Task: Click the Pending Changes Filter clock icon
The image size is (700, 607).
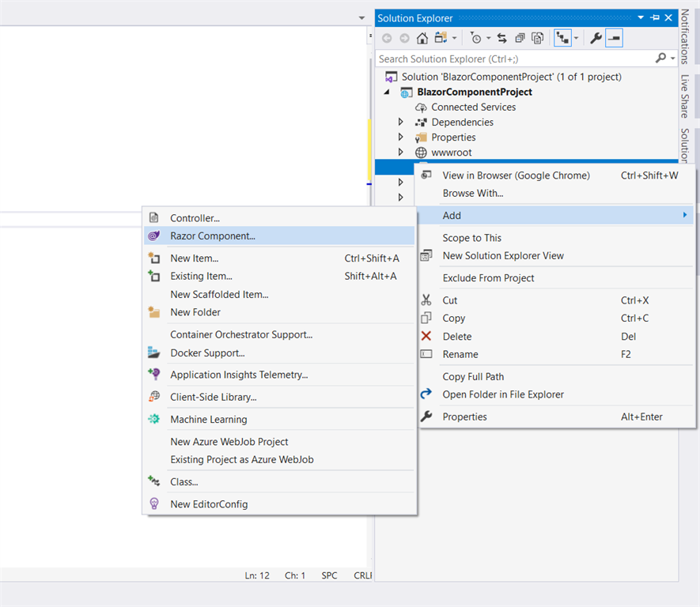Action: (476, 39)
